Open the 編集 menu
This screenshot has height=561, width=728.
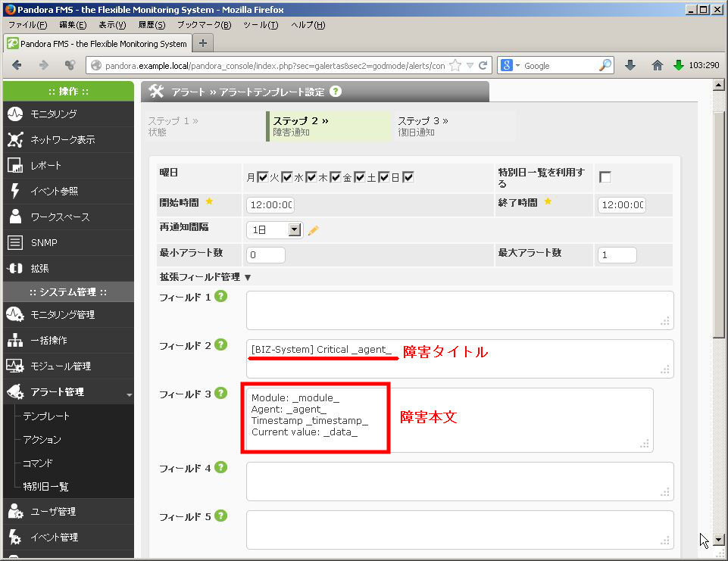tap(73, 25)
